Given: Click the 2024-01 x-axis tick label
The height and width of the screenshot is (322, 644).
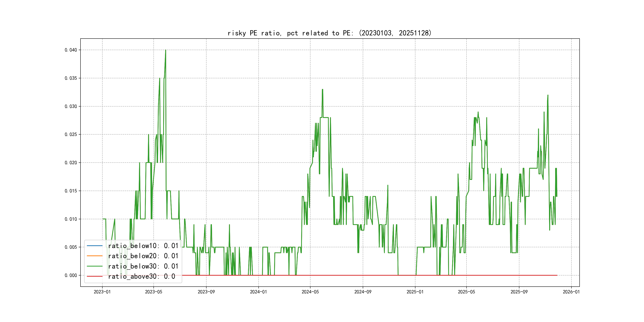Looking at the screenshot, I should (259, 292).
